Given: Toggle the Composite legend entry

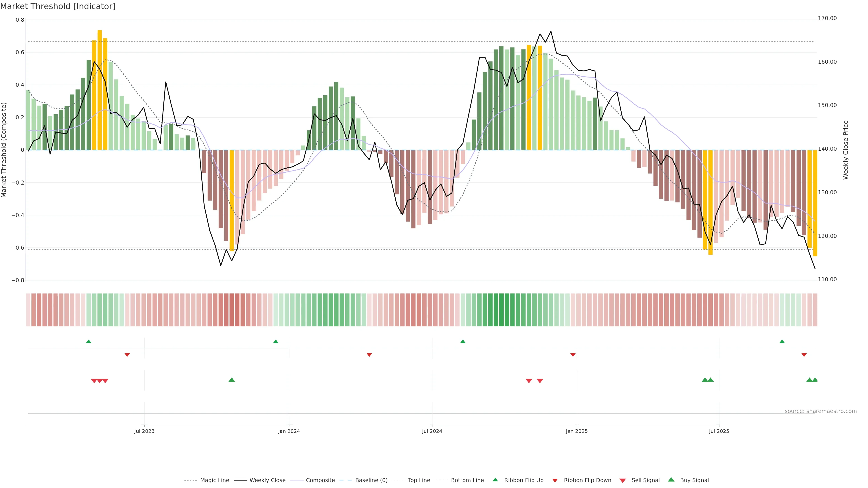Looking at the screenshot, I should (x=320, y=480).
